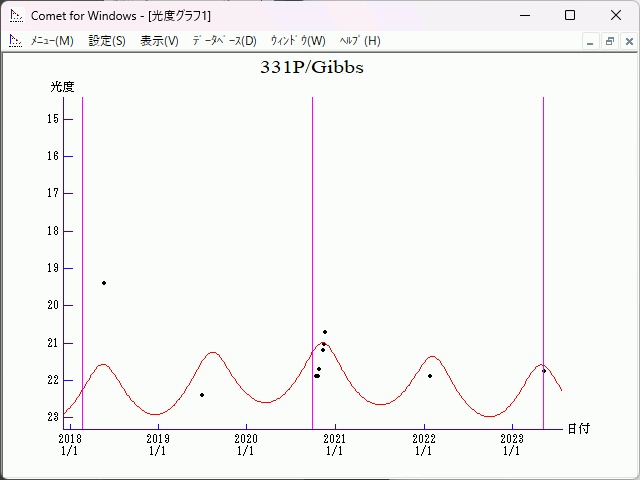Close the inner light-curve graph window
The width and height of the screenshot is (640, 480).
(628, 41)
